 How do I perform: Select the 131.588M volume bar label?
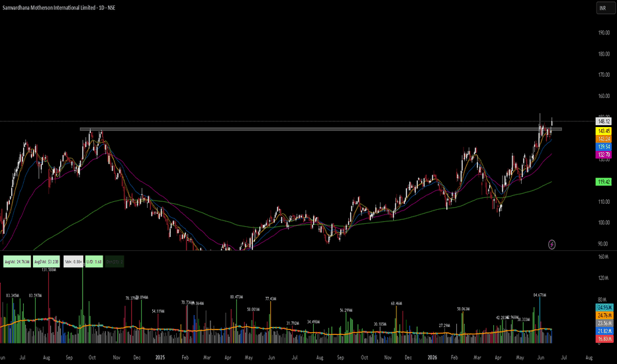(x=49, y=269)
